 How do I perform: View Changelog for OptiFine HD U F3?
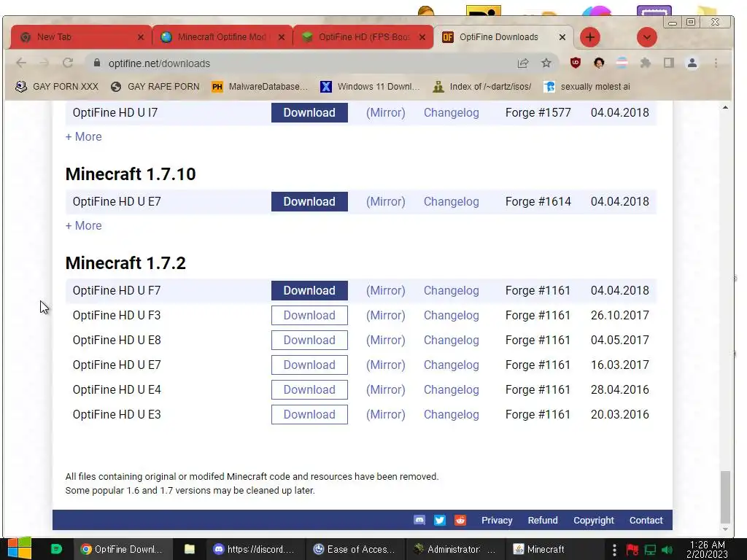(x=451, y=315)
